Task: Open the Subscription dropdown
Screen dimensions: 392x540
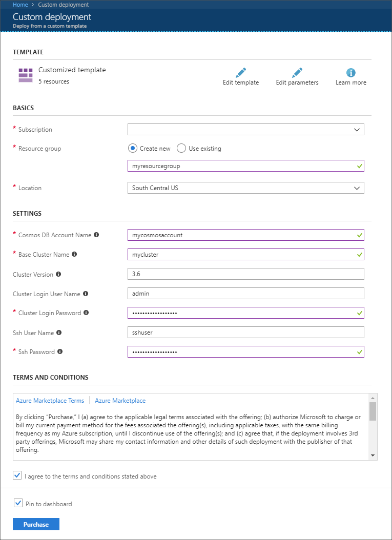Action: tap(245, 130)
